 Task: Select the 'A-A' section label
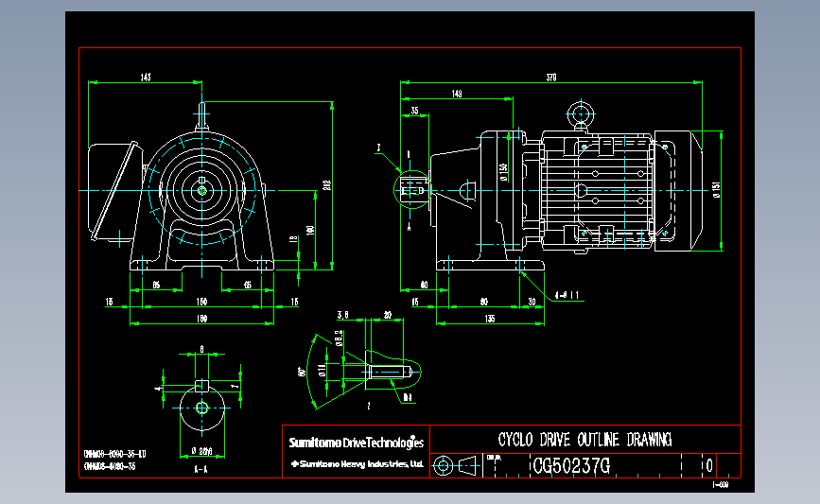coord(201,470)
